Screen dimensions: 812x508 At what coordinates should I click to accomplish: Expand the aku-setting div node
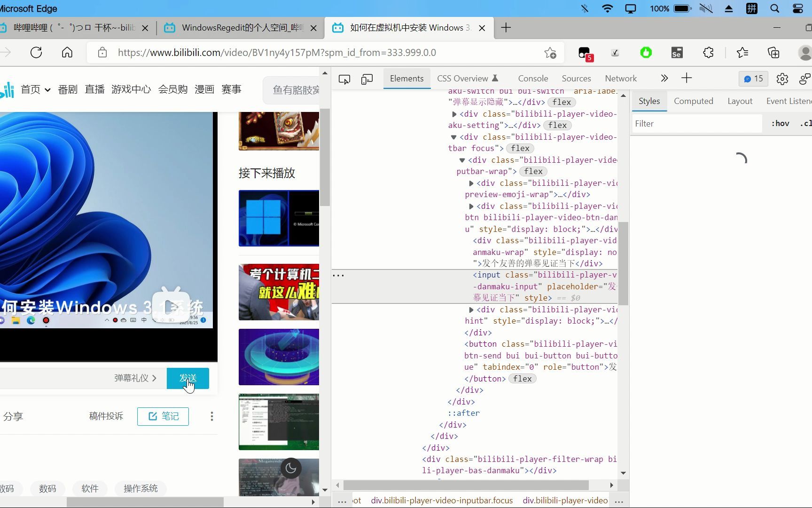454,114
